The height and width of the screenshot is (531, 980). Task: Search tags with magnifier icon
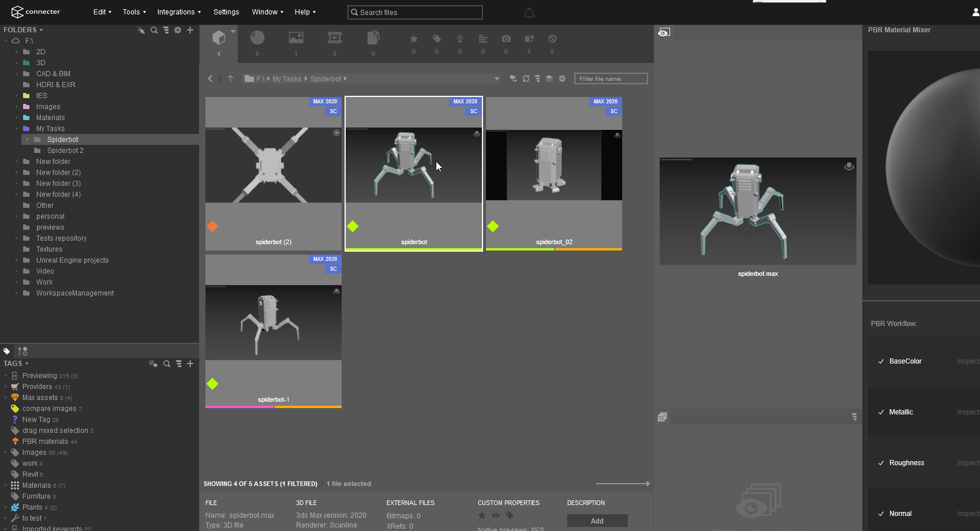pos(167,364)
